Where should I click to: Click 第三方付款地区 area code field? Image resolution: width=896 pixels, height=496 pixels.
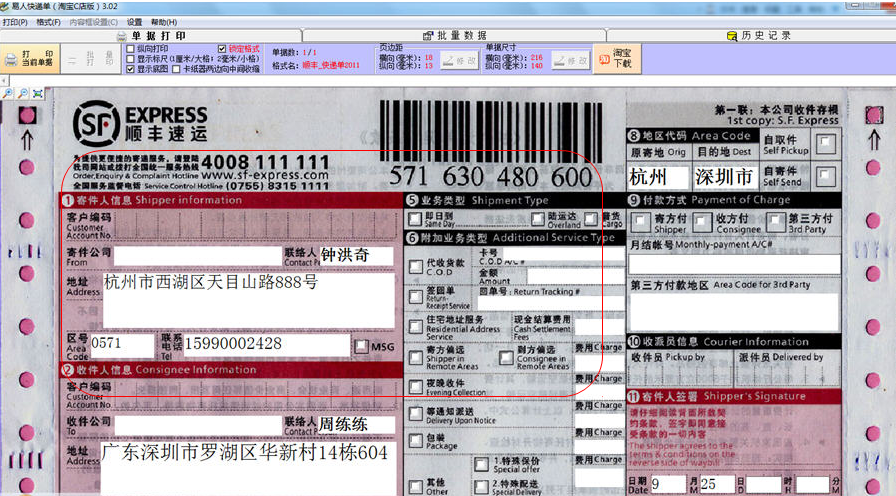click(x=734, y=311)
